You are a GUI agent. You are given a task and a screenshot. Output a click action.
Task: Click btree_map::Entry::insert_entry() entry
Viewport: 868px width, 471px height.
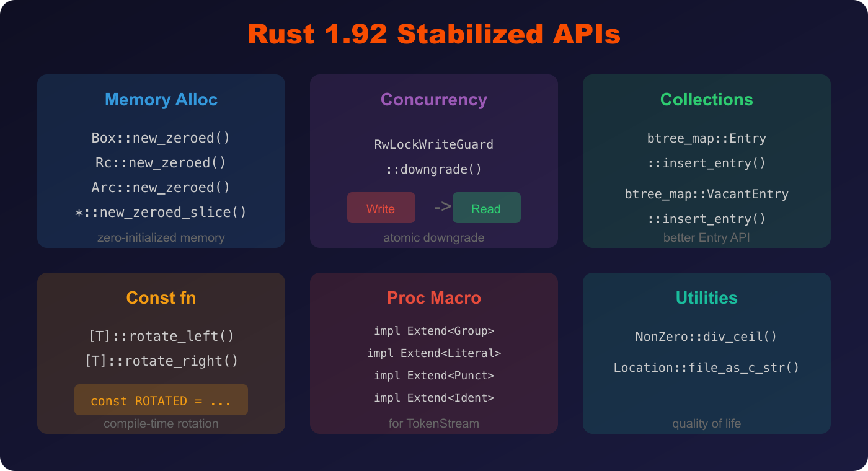[x=707, y=151]
